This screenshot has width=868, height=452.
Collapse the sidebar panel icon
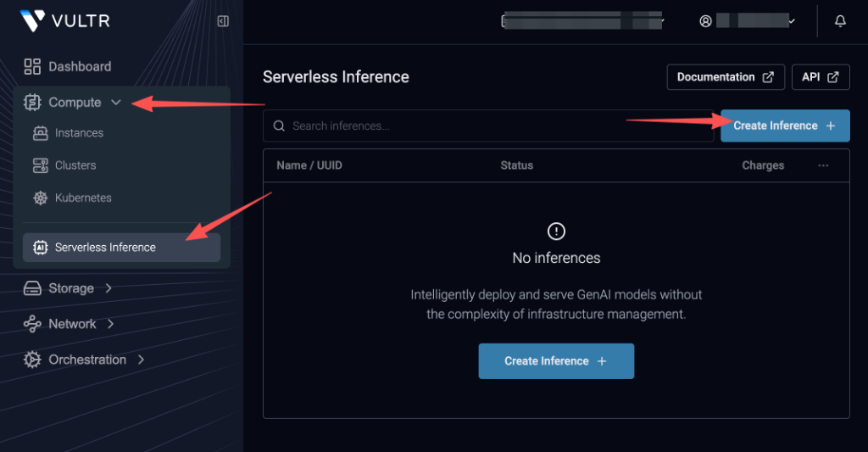pos(223,21)
